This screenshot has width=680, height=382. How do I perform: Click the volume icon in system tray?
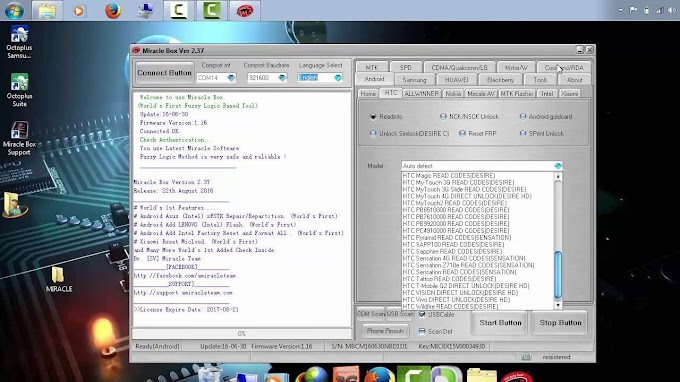point(673,10)
